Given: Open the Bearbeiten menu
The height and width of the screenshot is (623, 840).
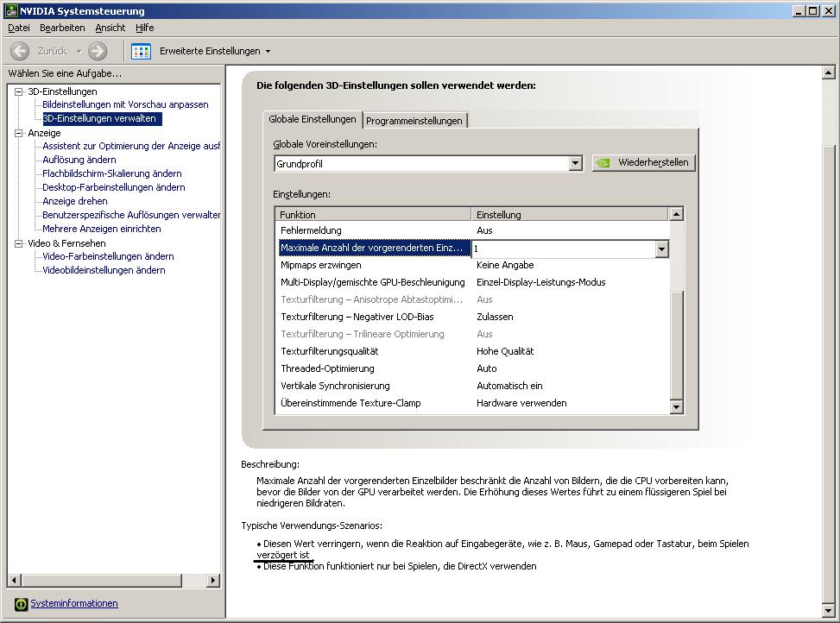Looking at the screenshot, I should 62,28.
